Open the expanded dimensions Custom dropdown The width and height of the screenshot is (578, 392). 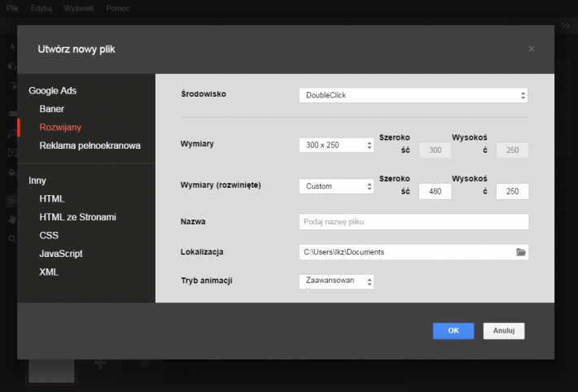click(336, 186)
